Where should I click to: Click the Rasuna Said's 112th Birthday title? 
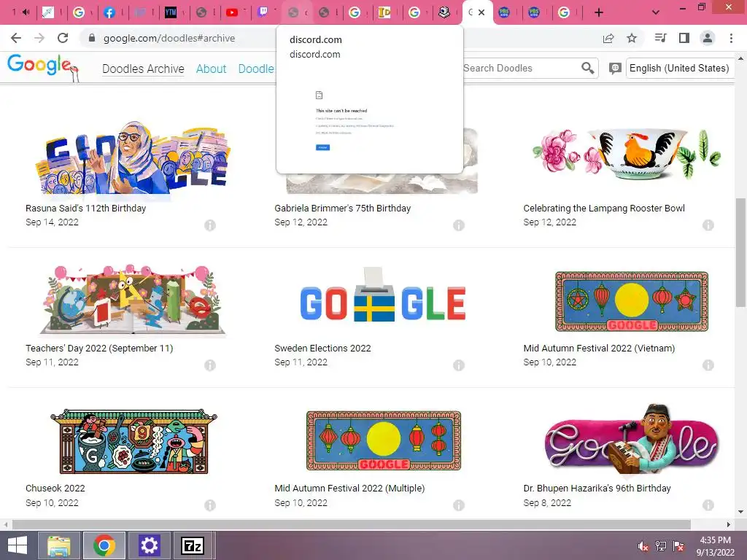click(86, 208)
